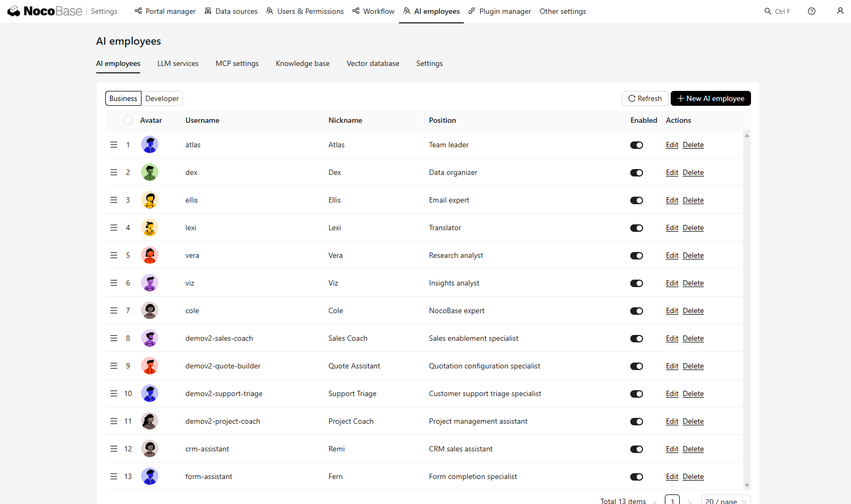Open the search icon near Ctrl F
Image resolution: width=851 pixels, height=504 pixels.
tap(768, 11)
